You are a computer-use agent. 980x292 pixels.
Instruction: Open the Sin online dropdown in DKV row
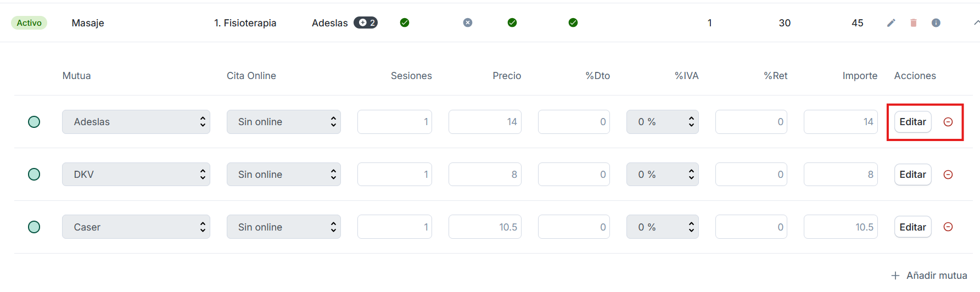point(284,175)
